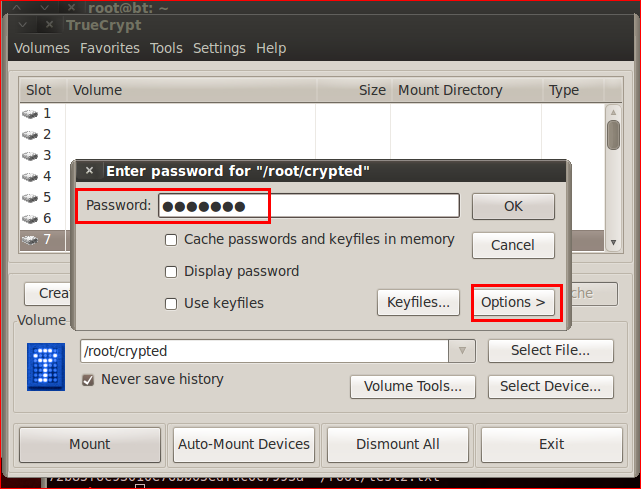Viewport: 641px width, 489px height.
Task: Open the Tools menu
Action: tap(166, 48)
